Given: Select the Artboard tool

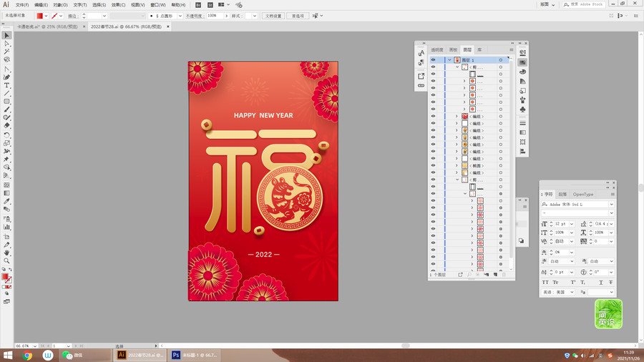Looking at the screenshot, I should click(x=6, y=236).
